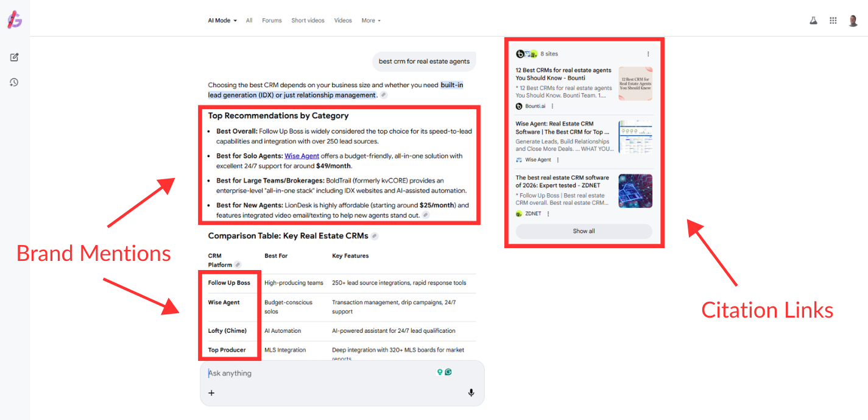Click the 'Best For' column header
Viewport: 868px width, 420px height.
(x=276, y=256)
